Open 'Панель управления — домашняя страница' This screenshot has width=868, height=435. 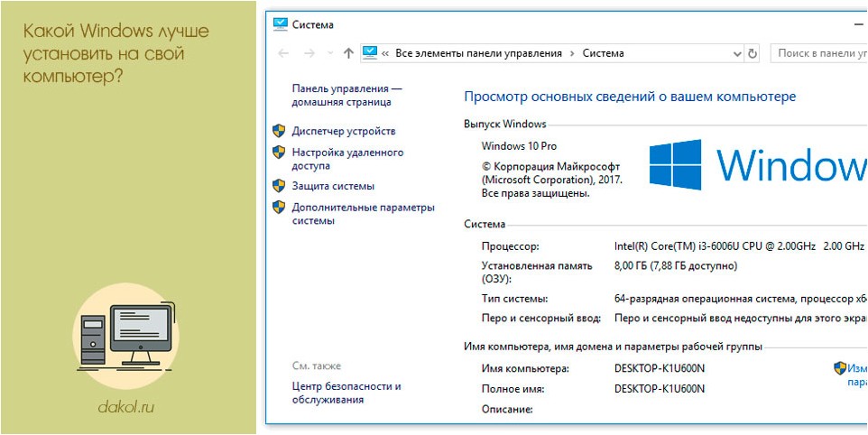(x=346, y=95)
